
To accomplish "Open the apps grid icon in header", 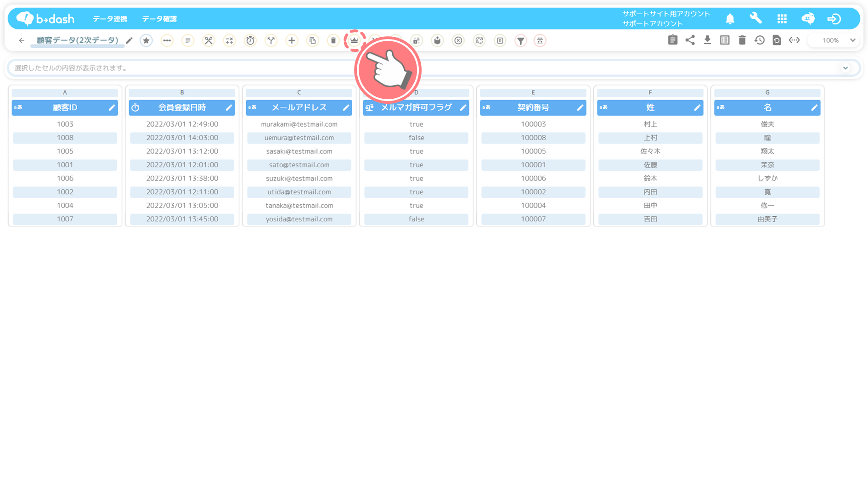I will 782,19.
